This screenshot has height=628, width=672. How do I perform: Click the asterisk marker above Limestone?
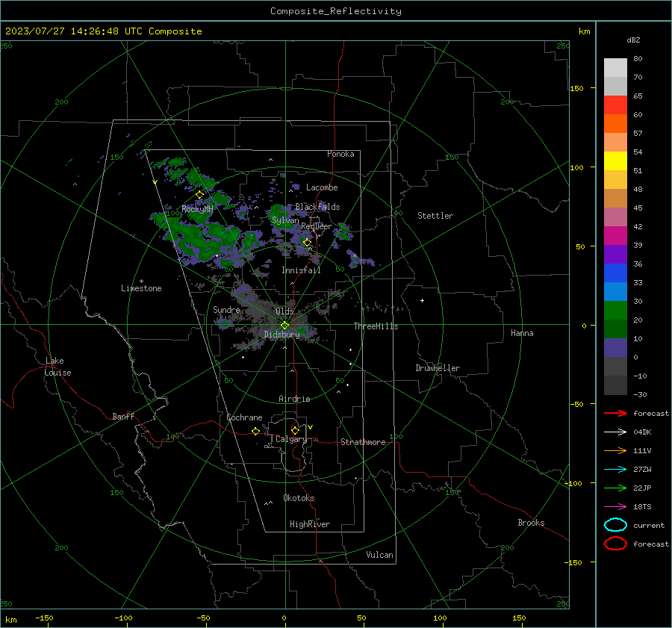(141, 282)
